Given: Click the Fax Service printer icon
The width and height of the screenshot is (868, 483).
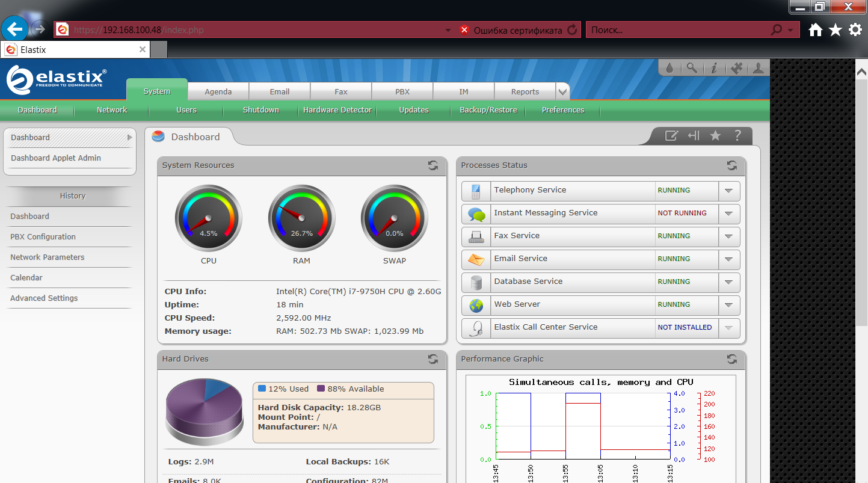Looking at the screenshot, I should coord(476,237).
